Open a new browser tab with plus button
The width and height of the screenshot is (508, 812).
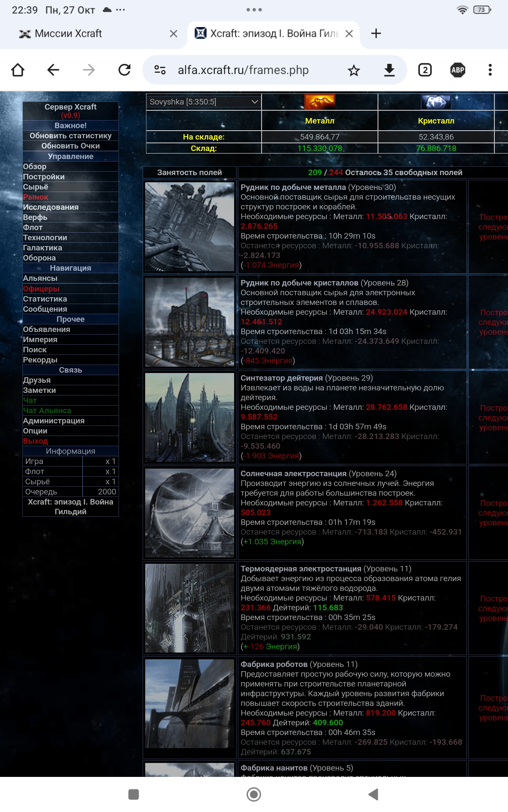(x=376, y=34)
